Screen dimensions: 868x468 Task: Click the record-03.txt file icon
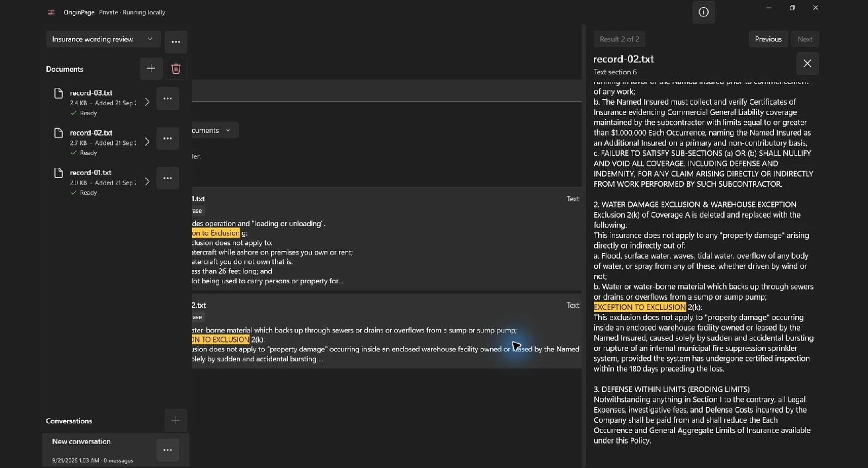pyautogui.click(x=59, y=93)
